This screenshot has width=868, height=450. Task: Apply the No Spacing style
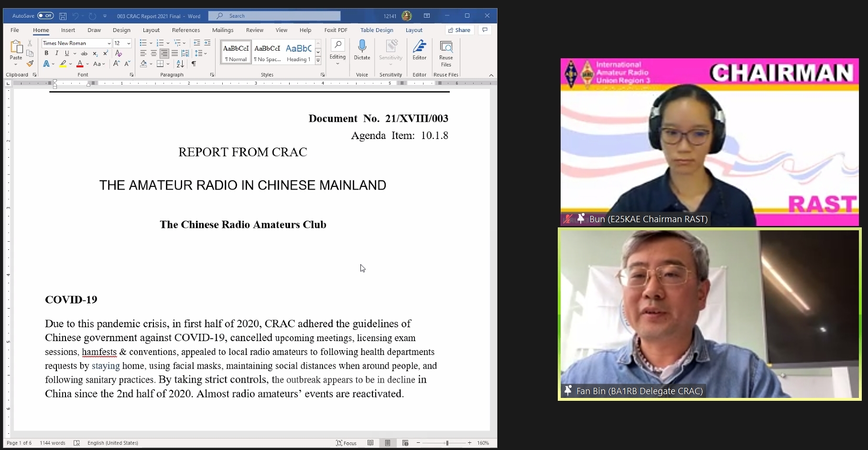267,52
